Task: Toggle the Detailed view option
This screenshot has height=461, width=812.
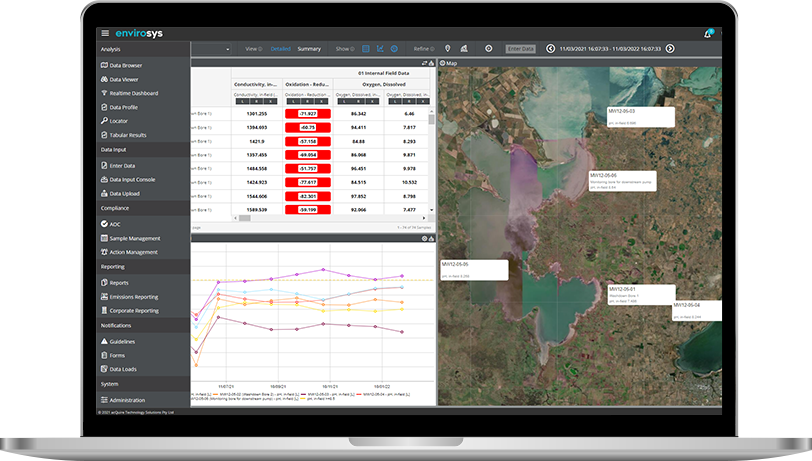Action: point(281,48)
